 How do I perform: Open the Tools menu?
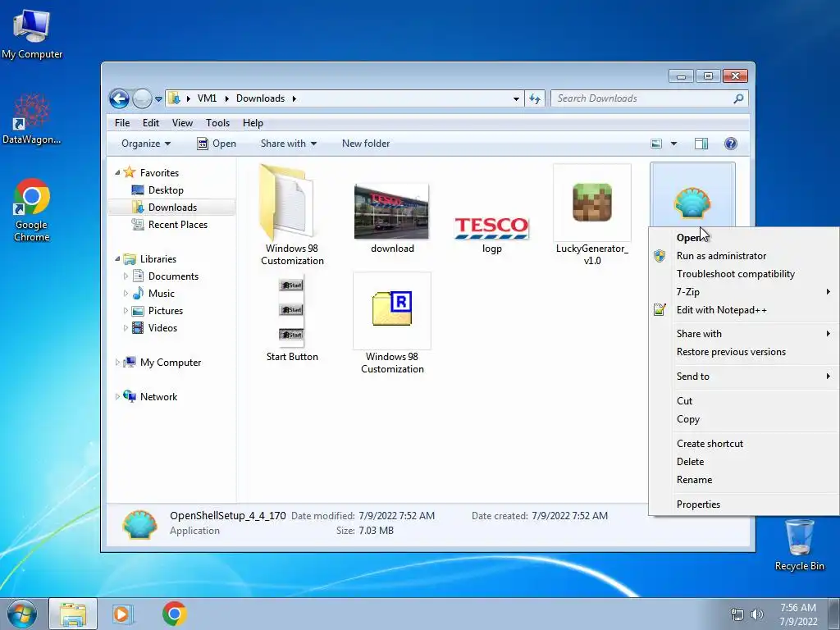click(x=217, y=123)
